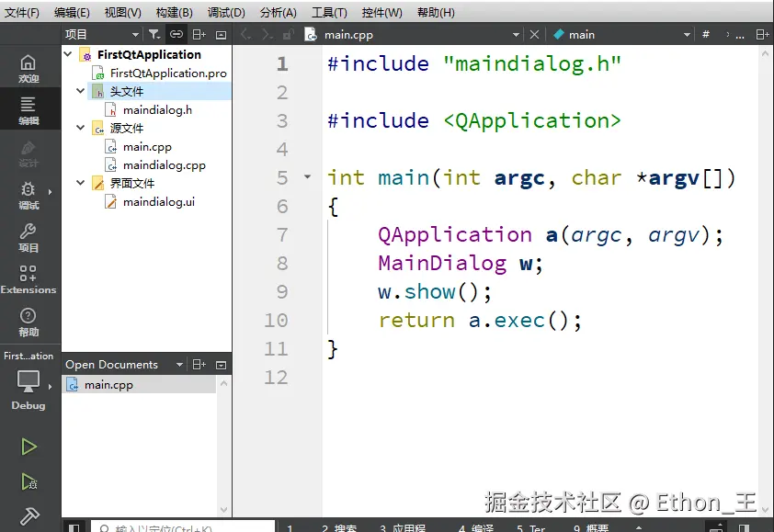Screen dimensions: 774x532
Task: Open the 文件(F) menu
Action: 22,12
